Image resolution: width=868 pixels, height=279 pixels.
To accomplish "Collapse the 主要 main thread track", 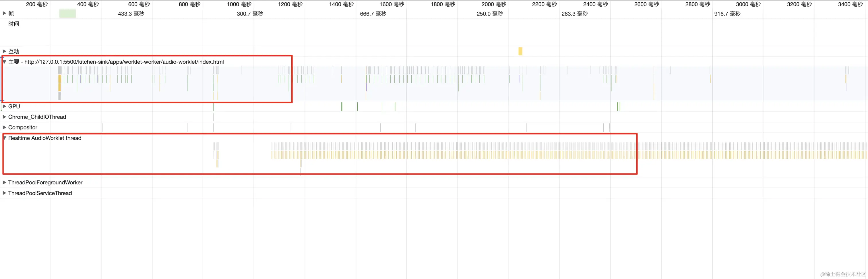I will [x=4, y=62].
